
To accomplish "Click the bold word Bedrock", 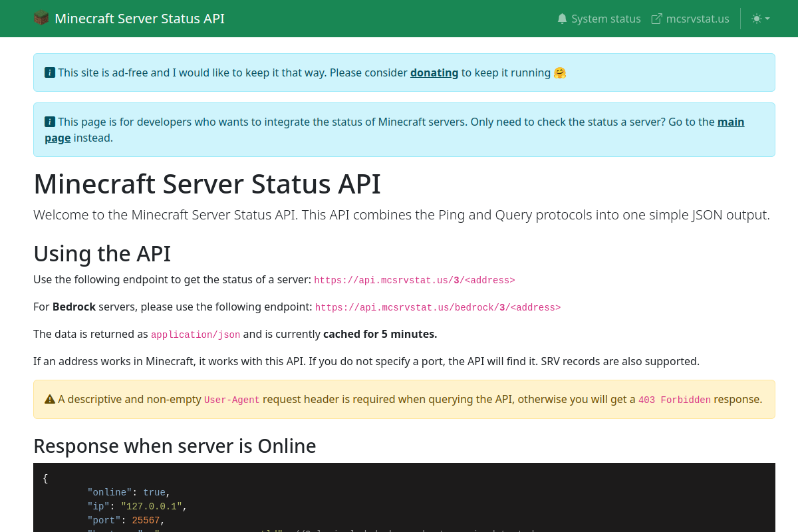I will (x=74, y=307).
